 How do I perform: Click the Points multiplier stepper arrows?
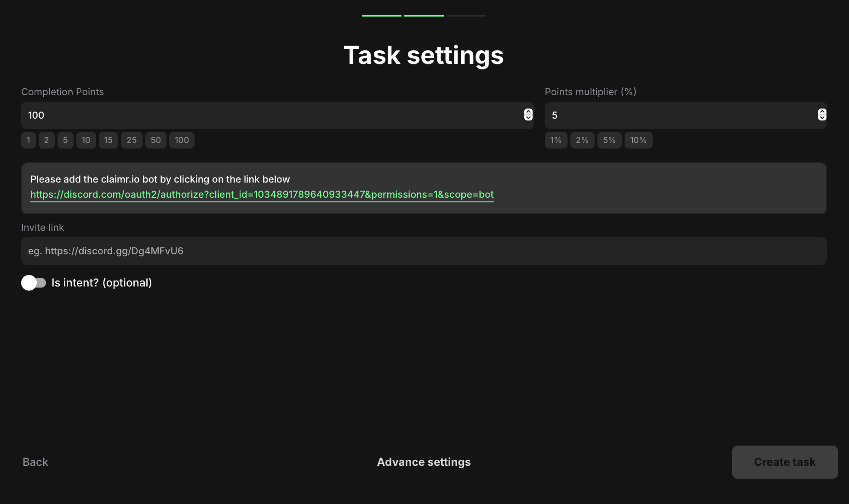[822, 115]
